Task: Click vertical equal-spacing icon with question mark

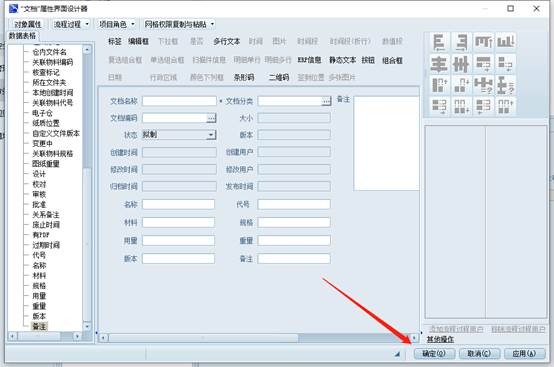Action: point(505,85)
